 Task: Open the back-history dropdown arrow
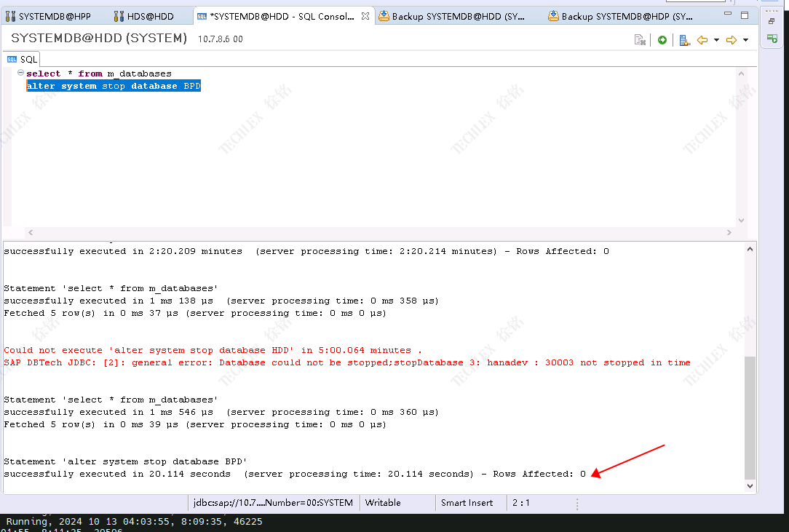(716, 40)
